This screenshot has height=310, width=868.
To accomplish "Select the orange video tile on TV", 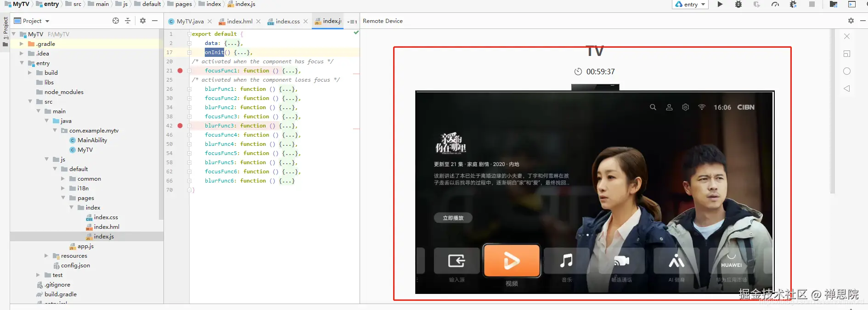I will tap(512, 260).
